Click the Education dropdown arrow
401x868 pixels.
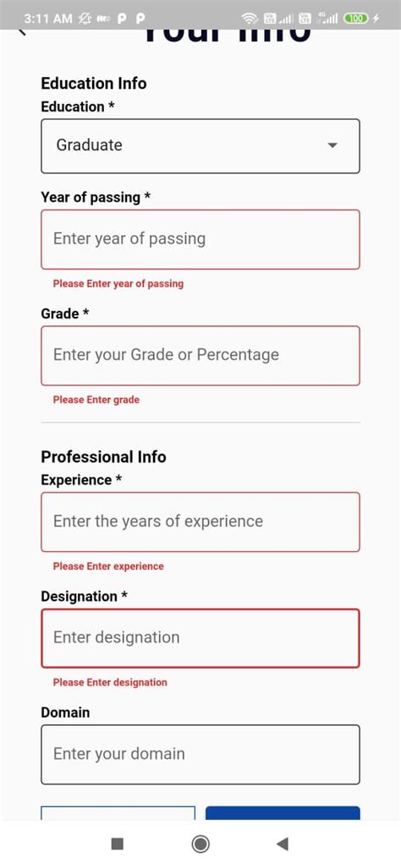[x=332, y=145]
